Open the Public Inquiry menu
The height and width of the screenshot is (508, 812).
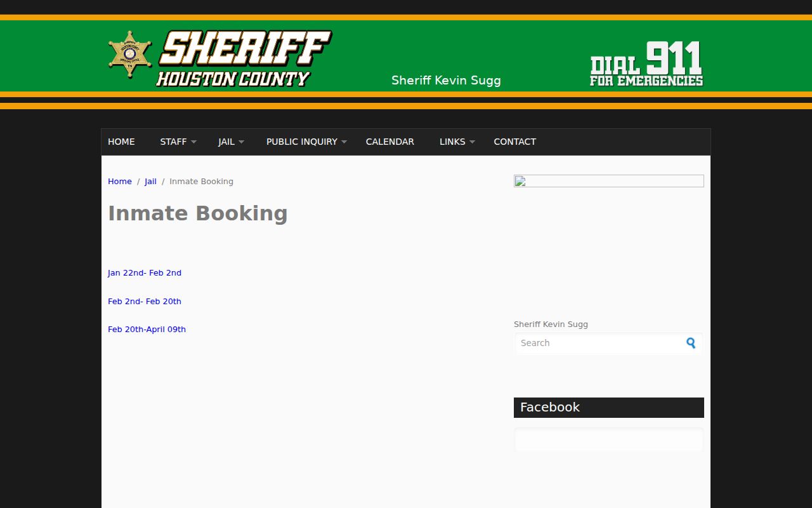click(x=302, y=142)
